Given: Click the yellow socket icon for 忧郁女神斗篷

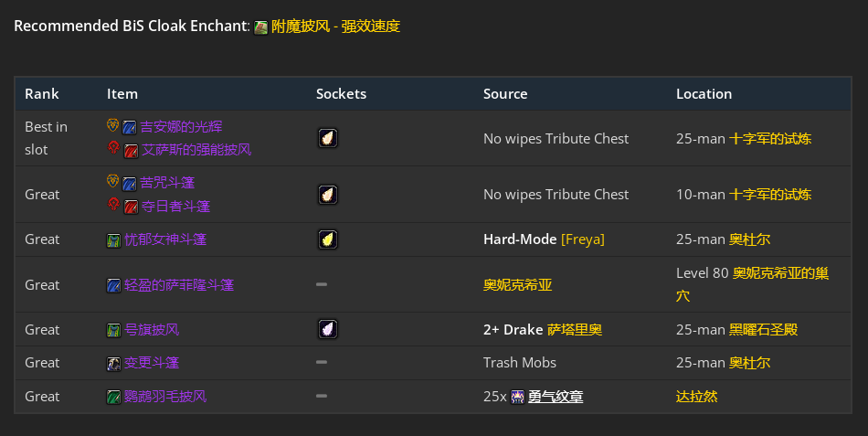Looking at the screenshot, I should click(x=327, y=239).
